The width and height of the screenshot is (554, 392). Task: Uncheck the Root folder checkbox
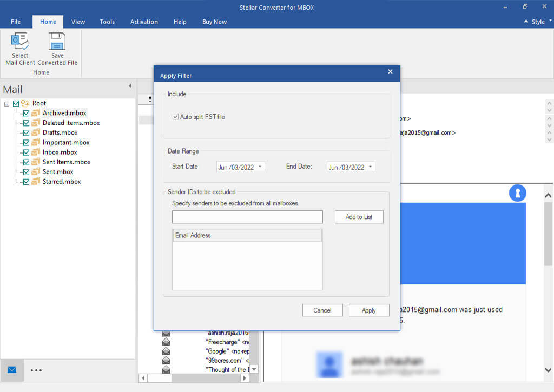pos(16,103)
